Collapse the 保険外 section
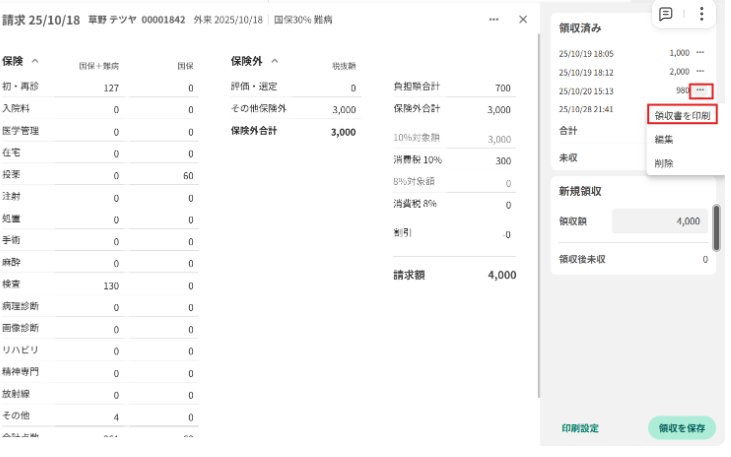 tap(275, 61)
